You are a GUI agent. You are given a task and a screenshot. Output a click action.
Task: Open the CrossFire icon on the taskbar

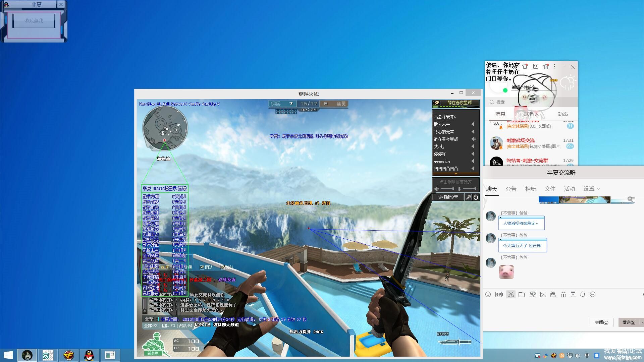coord(68,355)
